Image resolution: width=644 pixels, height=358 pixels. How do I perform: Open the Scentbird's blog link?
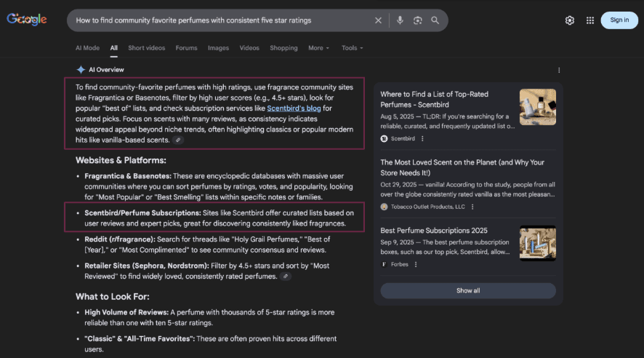pyautogui.click(x=294, y=108)
